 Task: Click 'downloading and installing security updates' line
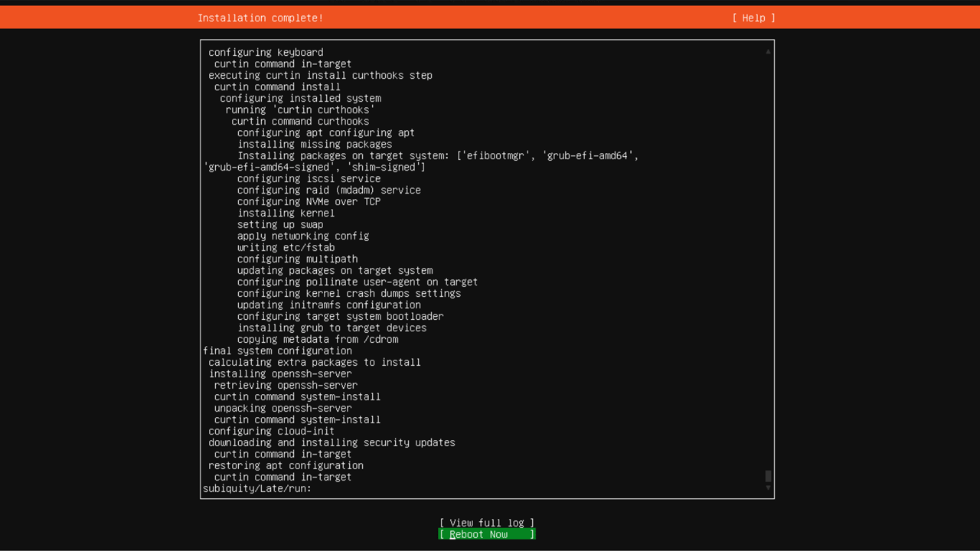(x=332, y=443)
